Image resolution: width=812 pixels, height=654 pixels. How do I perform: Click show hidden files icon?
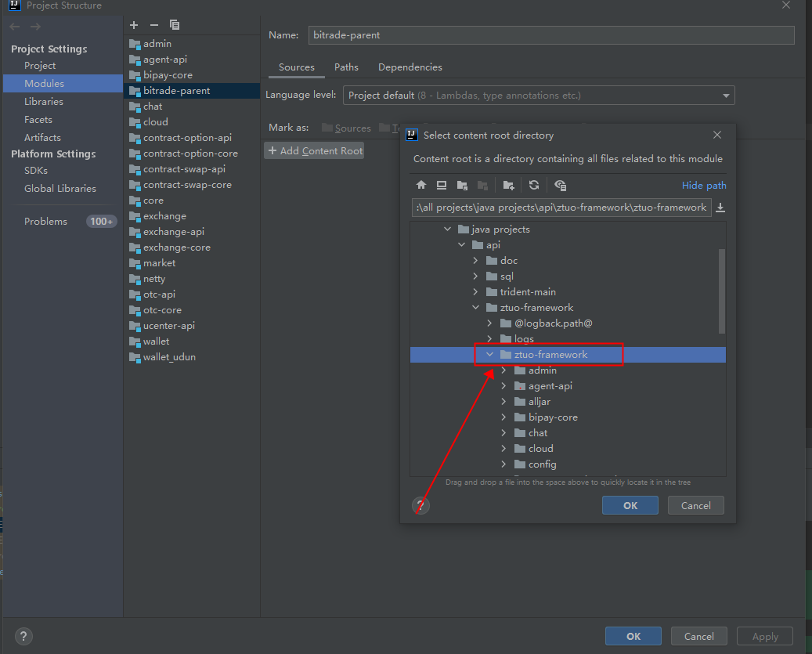click(x=560, y=185)
